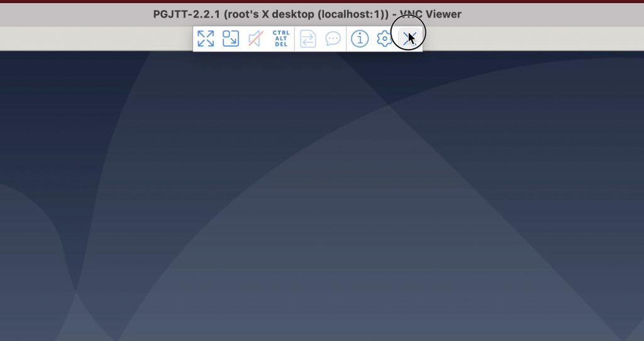Open VNC Viewer properties gear icon
This screenshot has height=341, width=644.
pyautogui.click(x=384, y=39)
